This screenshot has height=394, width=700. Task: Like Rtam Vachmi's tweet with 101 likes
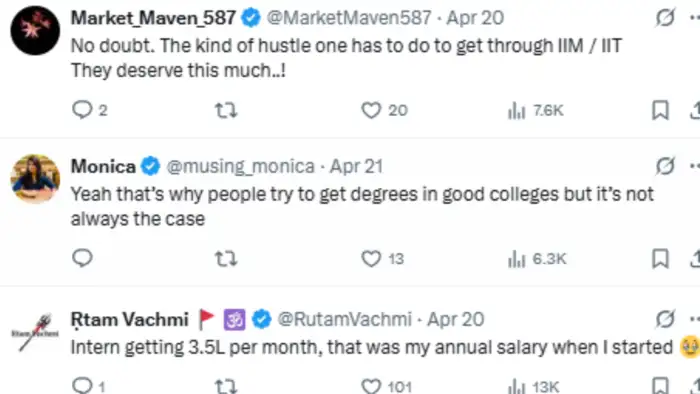point(386,386)
